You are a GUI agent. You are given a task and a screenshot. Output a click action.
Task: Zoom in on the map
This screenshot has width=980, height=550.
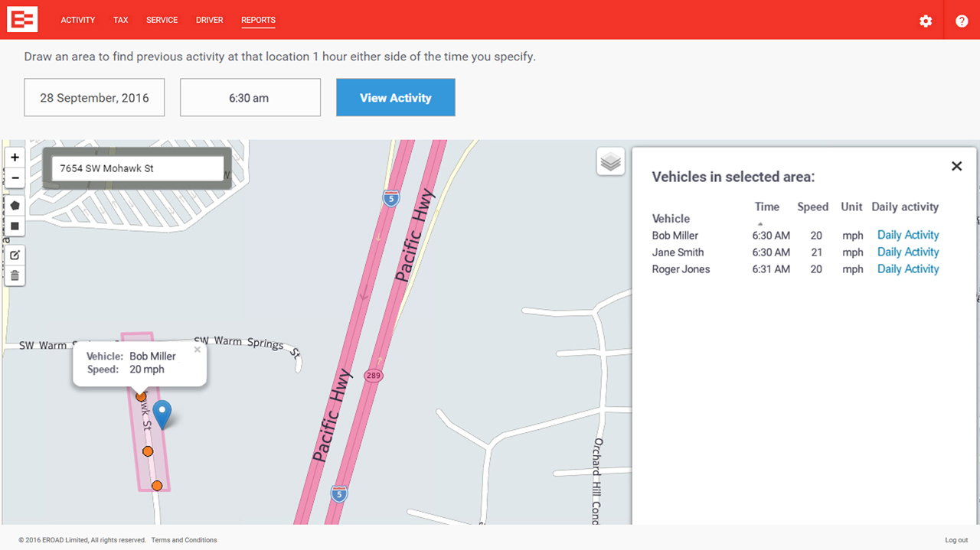click(15, 158)
